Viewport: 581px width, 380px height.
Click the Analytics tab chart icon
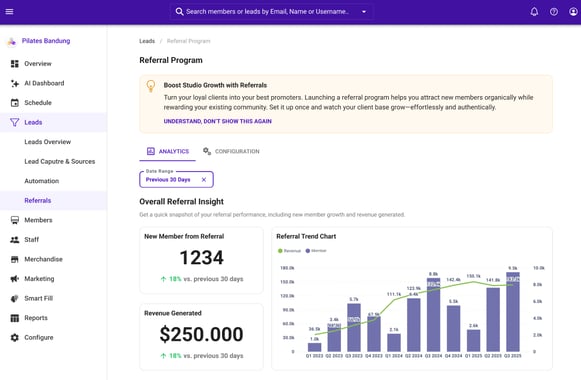pyautogui.click(x=150, y=151)
